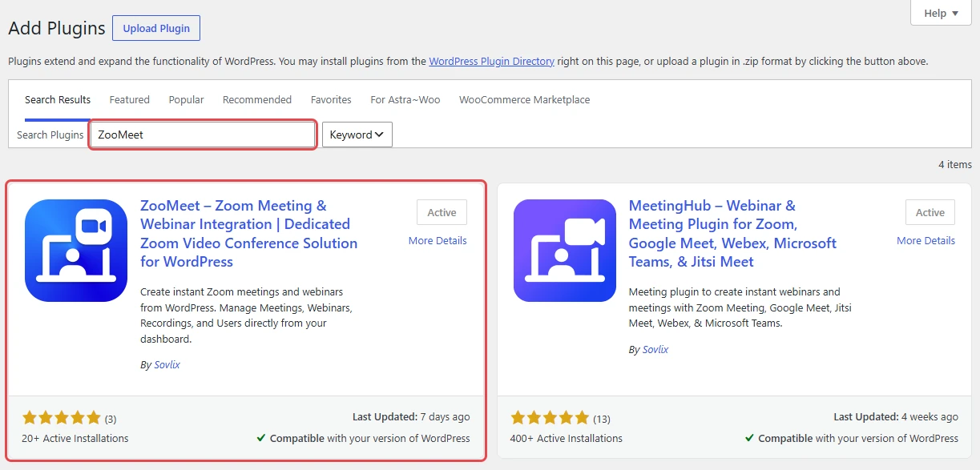Open the WooCommerce Marketplace tab

[524, 100]
